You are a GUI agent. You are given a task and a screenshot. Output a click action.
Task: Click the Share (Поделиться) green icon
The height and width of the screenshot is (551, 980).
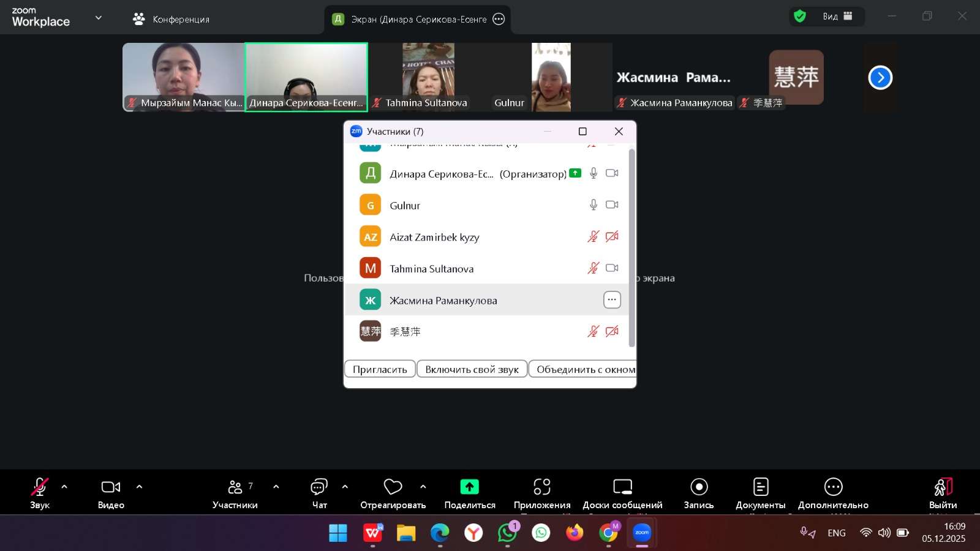click(469, 487)
